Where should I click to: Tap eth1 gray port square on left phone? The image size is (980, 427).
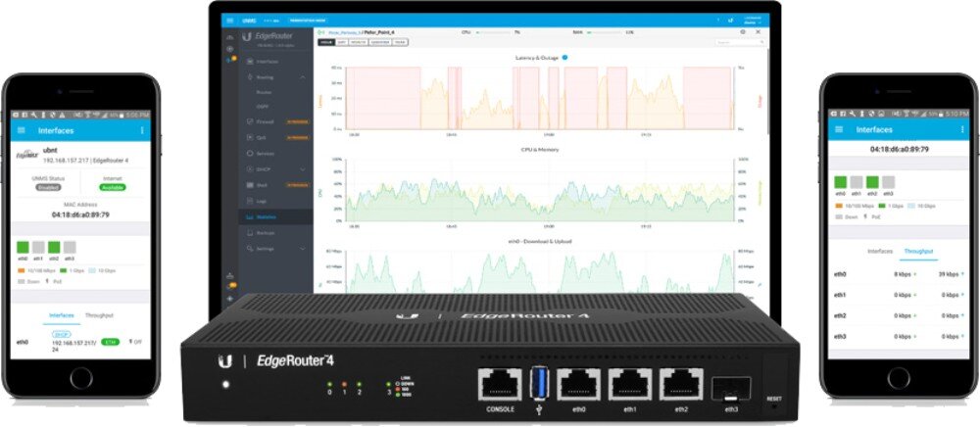tap(38, 247)
